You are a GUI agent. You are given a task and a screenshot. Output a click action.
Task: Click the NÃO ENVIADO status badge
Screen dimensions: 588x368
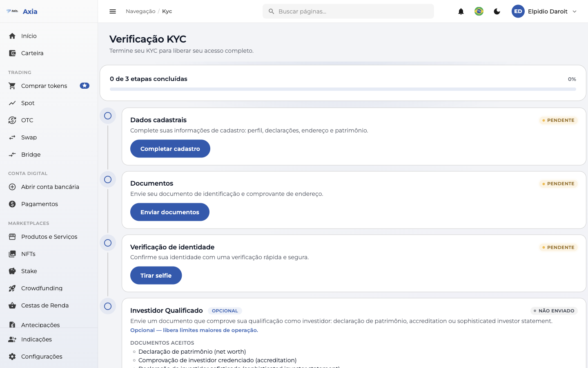click(x=554, y=311)
